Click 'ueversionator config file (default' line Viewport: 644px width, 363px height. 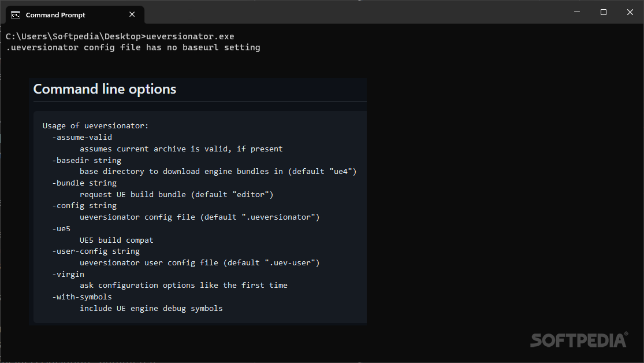(x=200, y=217)
